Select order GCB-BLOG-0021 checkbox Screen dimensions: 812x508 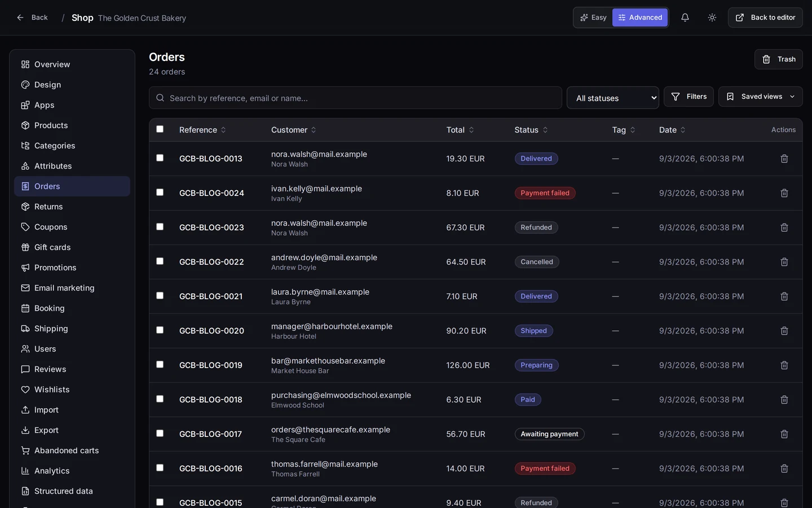tap(160, 296)
